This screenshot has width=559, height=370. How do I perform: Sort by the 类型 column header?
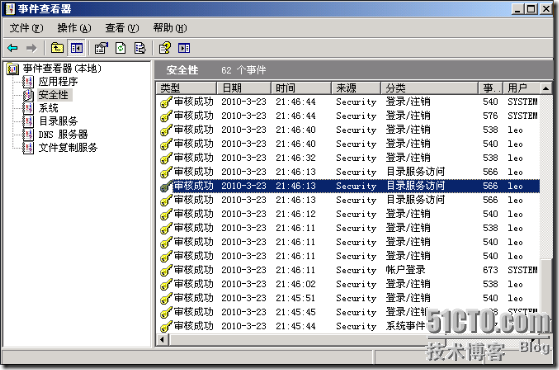click(x=186, y=88)
